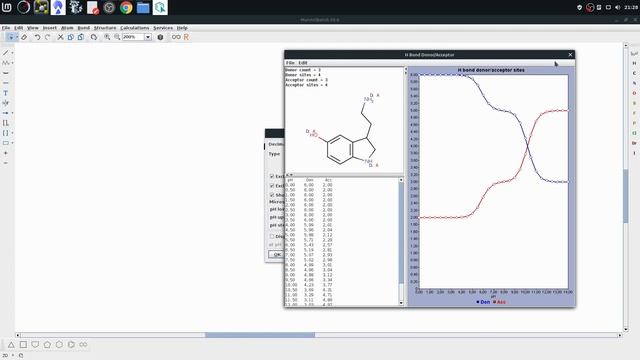Click OK in the background options dialog
The image size is (640, 360).
tap(276, 254)
